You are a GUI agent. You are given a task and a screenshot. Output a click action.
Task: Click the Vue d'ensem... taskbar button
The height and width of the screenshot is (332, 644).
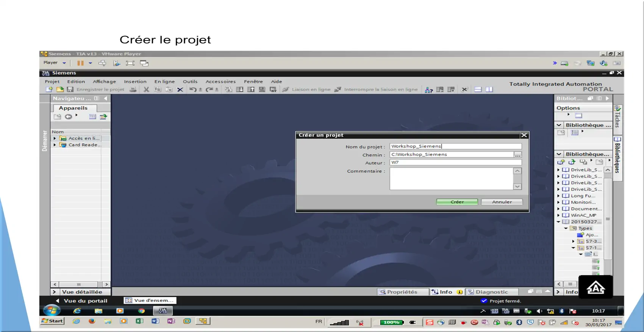point(150,300)
